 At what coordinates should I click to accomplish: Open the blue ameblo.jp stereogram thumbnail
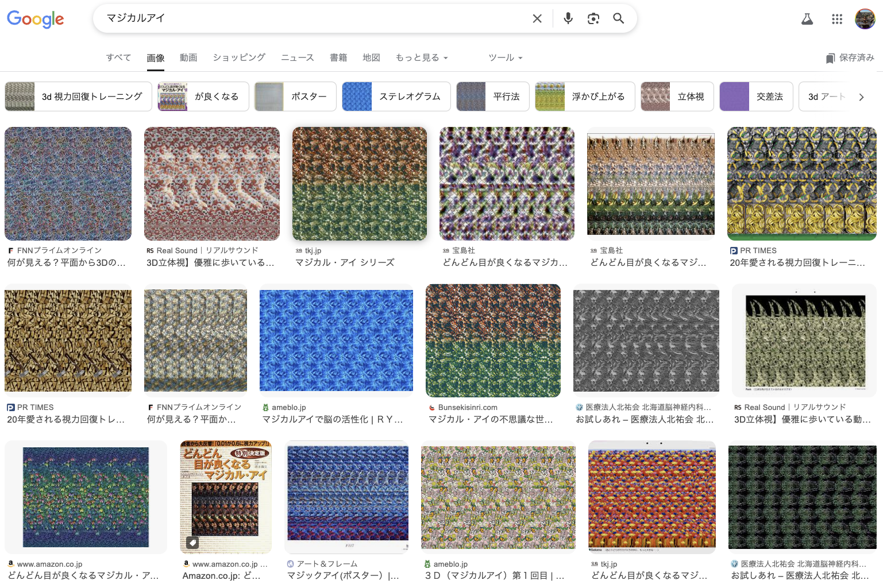point(336,341)
